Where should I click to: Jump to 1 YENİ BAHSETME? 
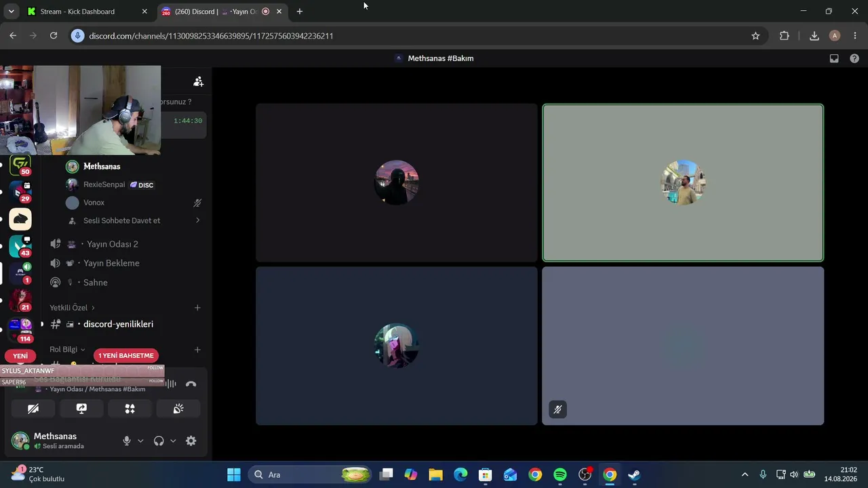coord(126,355)
